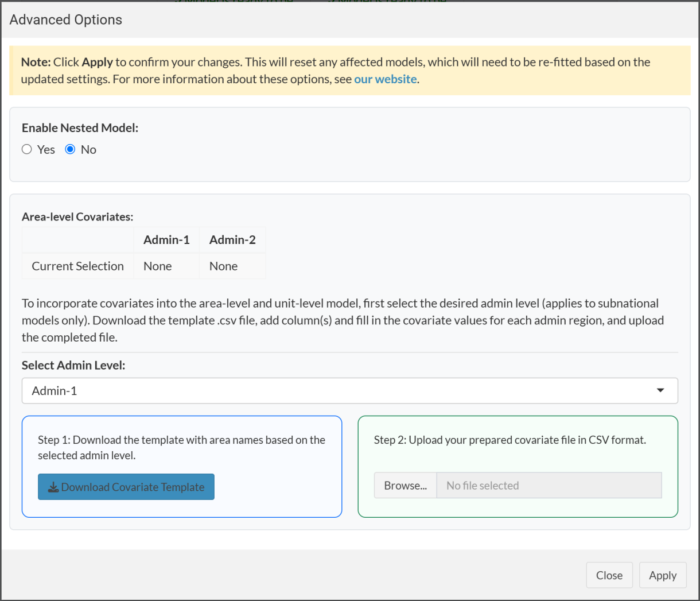
Task: Click the Admin-2 column header in the covariates table
Action: tap(232, 240)
